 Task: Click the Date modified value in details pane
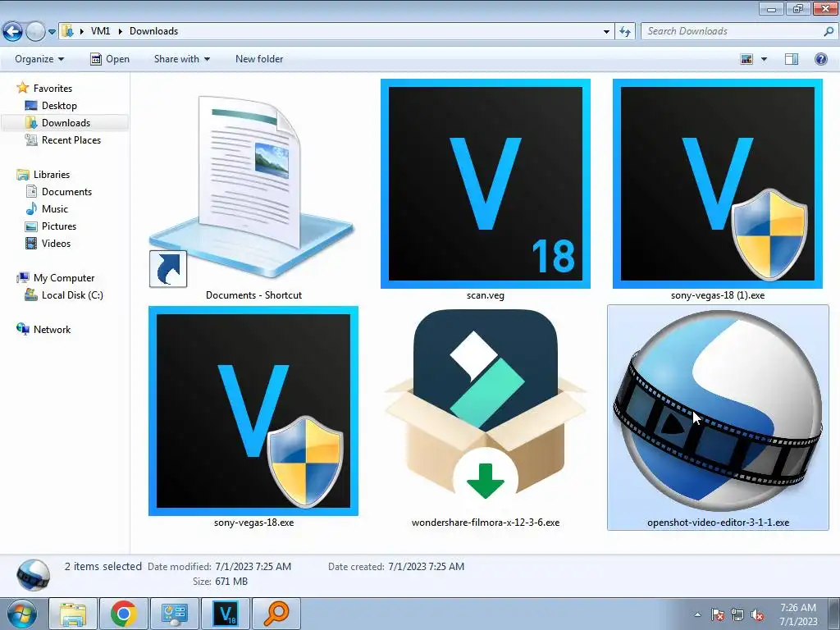[253, 566]
